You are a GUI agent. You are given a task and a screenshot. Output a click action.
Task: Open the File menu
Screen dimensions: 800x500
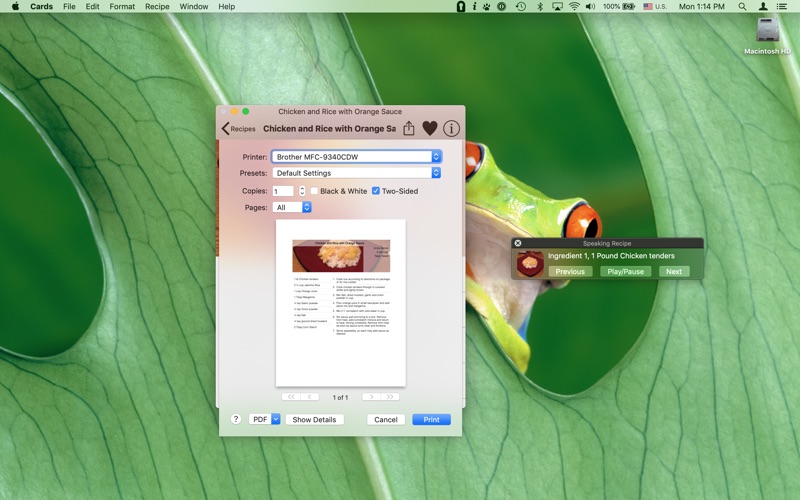click(69, 6)
